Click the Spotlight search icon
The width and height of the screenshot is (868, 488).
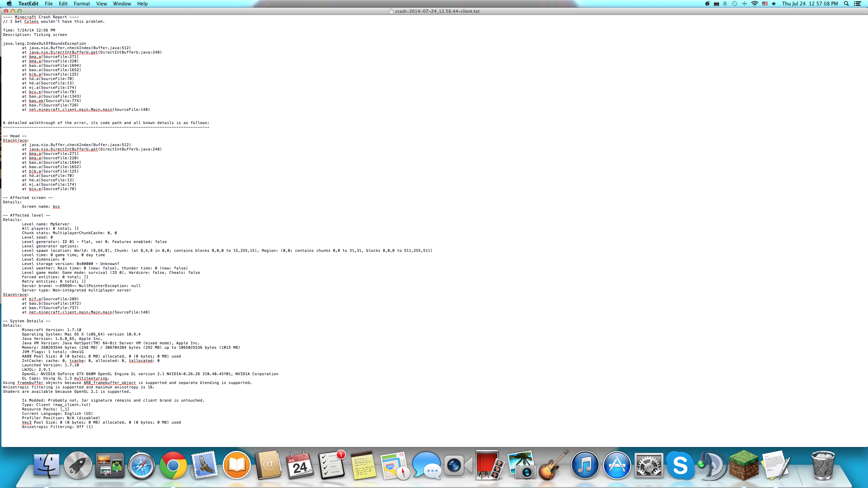[x=846, y=4]
